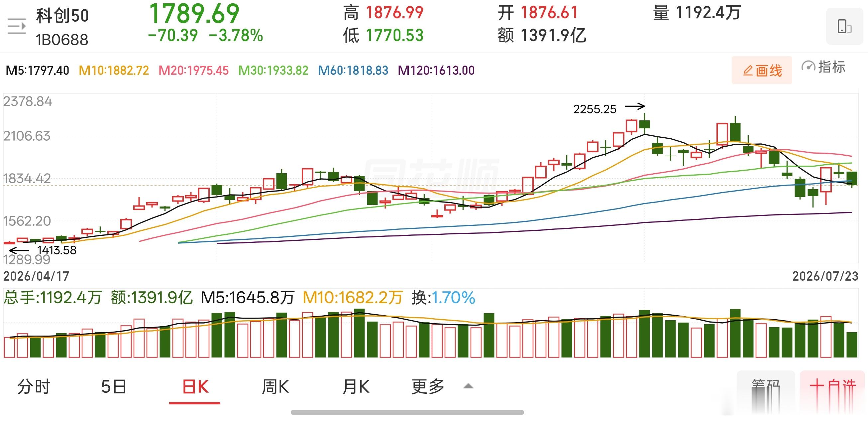Click the 换:1.70% turnover label
Image resolution: width=868 pixels, height=423 pixels.
click(x=443, y=298)
